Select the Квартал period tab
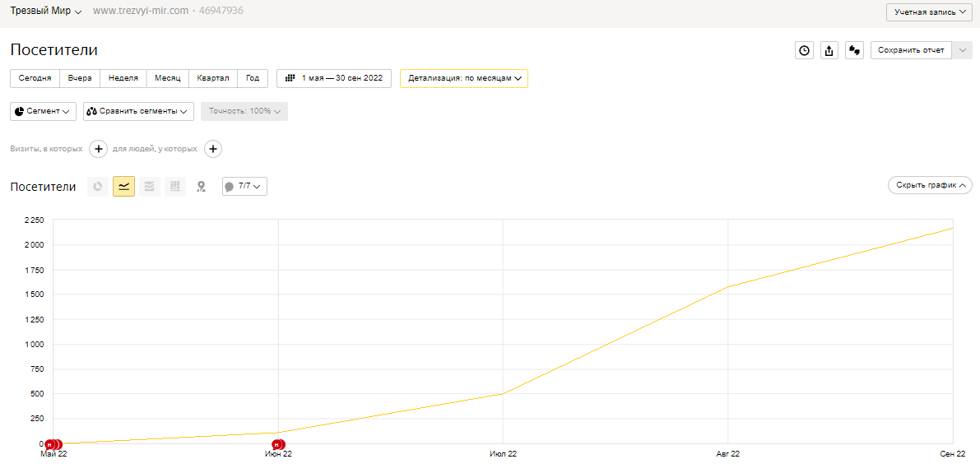The width and height of the screenshot is (980, 473). (x=213, y=78)
